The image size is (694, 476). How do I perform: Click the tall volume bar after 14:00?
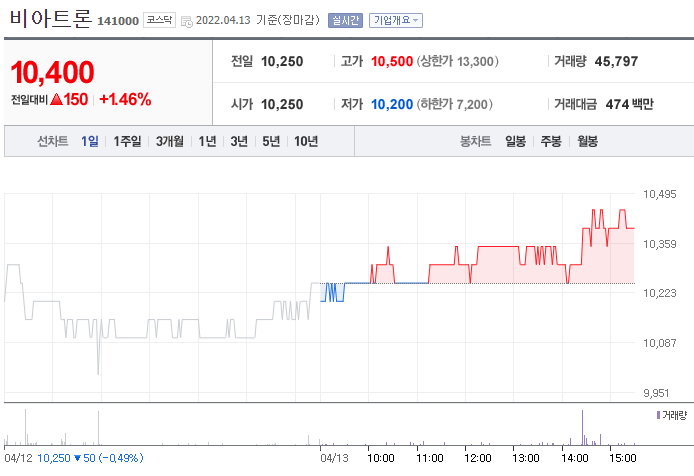point(582,427)
